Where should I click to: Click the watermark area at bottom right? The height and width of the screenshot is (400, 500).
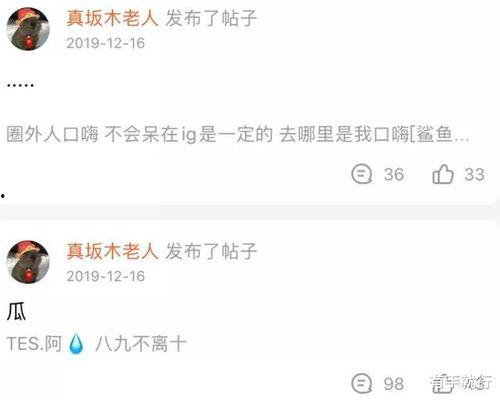pyautogui.click(x=461, y=383)
